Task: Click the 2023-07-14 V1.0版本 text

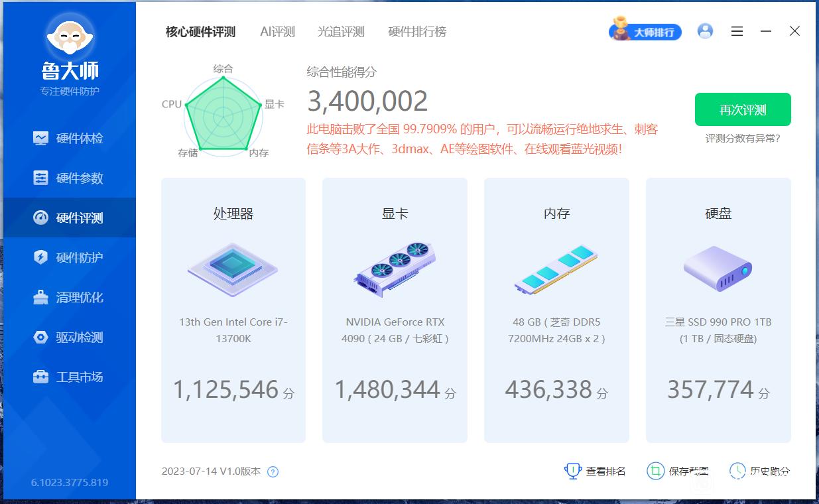Action: tap(212, 472)
